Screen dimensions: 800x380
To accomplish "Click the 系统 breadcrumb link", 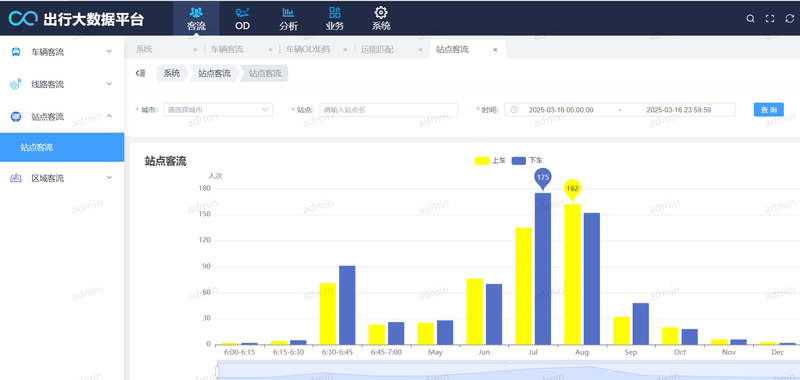I will coord(172,73).
